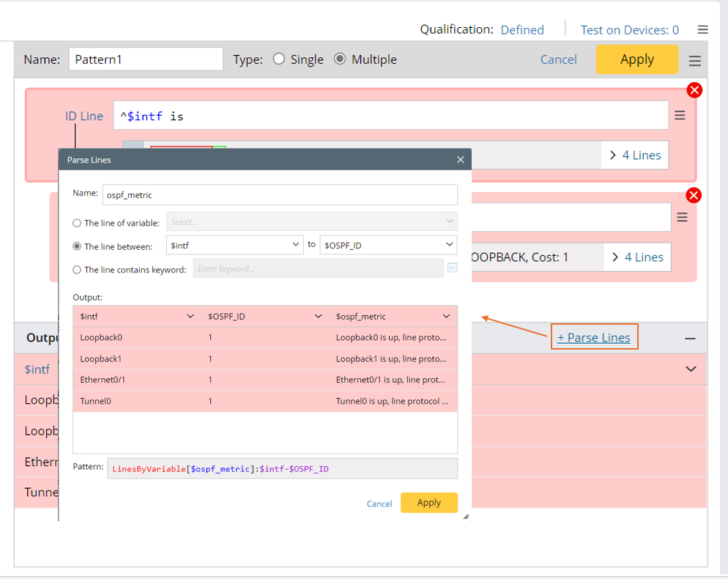Open the $intf start variable dropdown
The image size is (728, 579).
pos(234,246)
